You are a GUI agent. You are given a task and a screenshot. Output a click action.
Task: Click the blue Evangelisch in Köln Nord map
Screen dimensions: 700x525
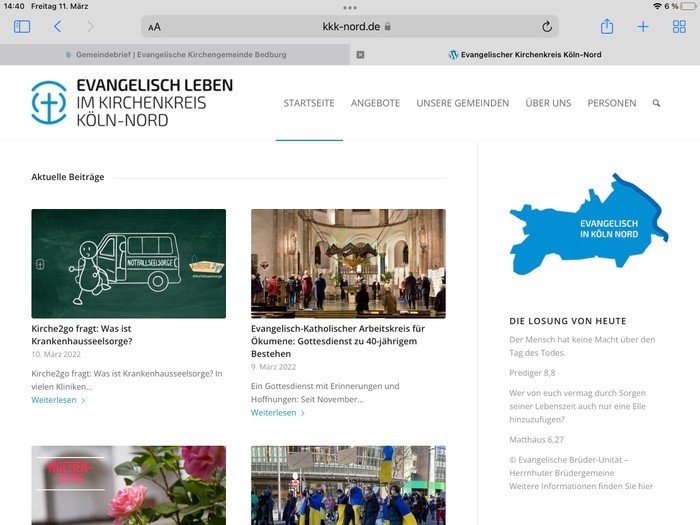coord(588,224)
